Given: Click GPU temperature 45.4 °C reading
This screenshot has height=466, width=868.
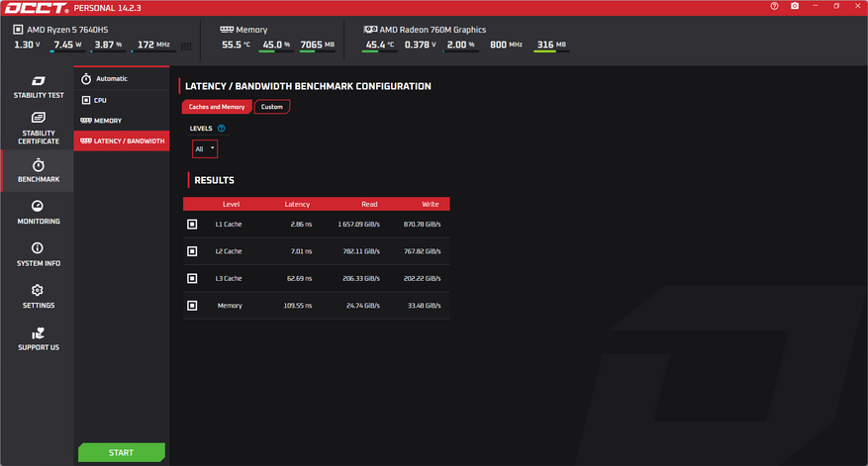Looking at the screenshot, I should tap(380, 45).
